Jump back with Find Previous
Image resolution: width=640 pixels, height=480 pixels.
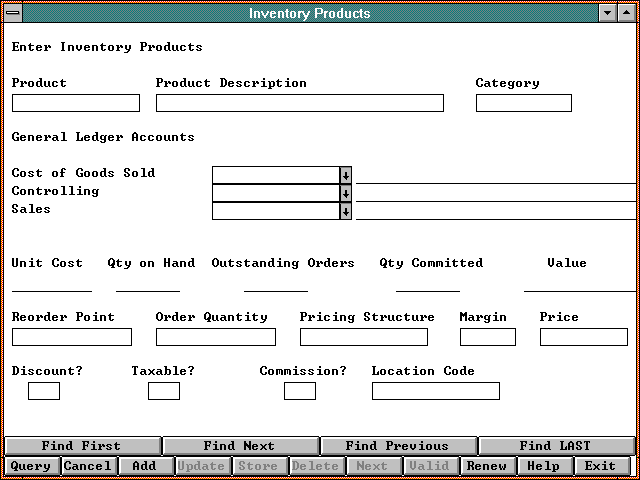[397, 446]
